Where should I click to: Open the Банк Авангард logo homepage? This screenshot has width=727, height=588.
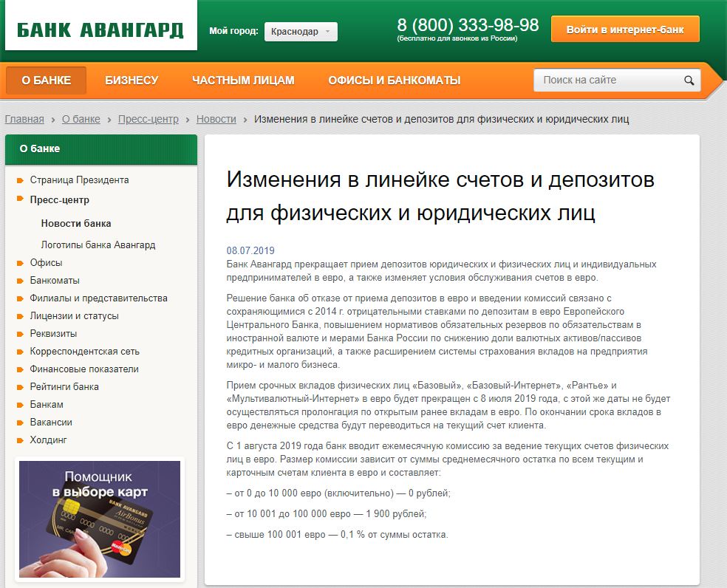(x=100, y=30)
